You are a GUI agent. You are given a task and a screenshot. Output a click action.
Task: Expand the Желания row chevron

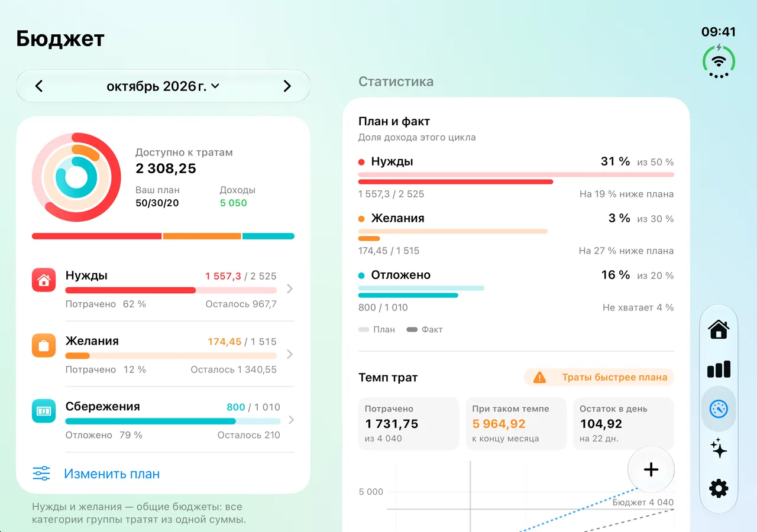290,355
